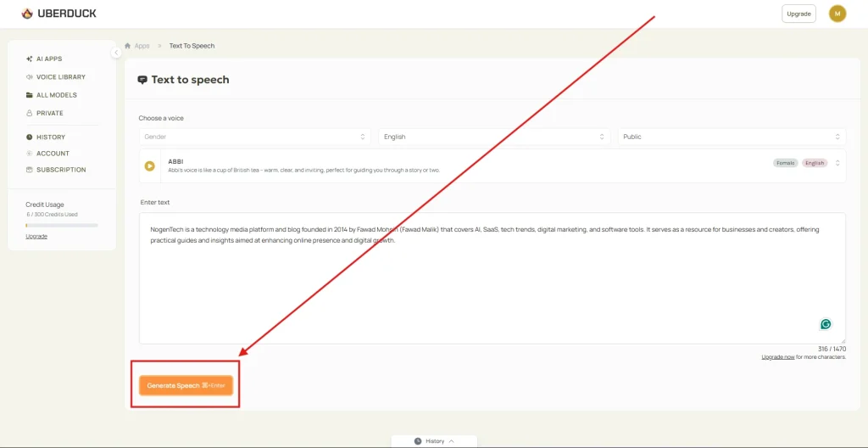Click the Private lock icon

(x=30, y=113)
